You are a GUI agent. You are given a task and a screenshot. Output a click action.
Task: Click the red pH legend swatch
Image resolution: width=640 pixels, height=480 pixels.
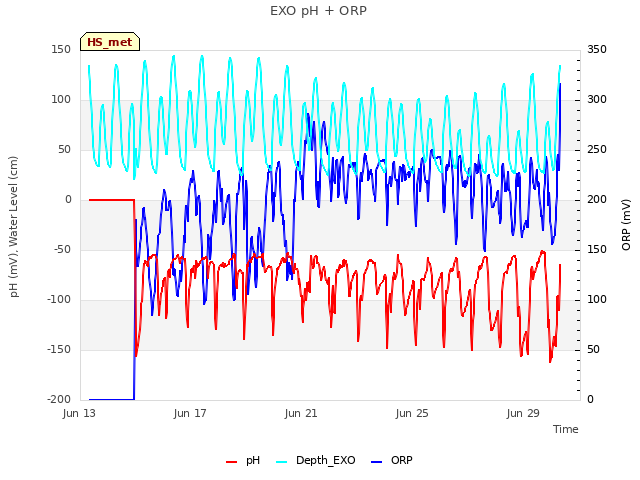pyautogui.click(x=231, y=462)
